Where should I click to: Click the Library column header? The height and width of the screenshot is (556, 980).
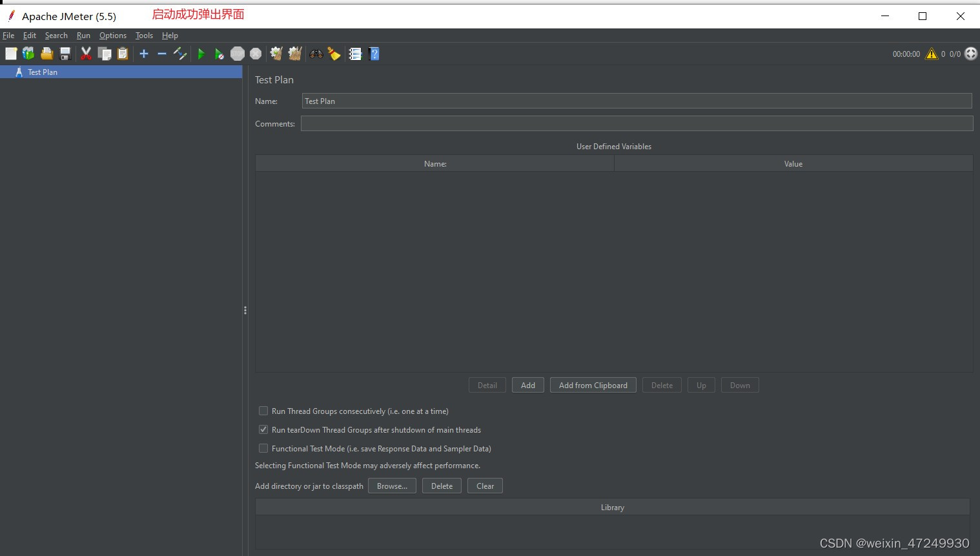click(x=612, y=508)
